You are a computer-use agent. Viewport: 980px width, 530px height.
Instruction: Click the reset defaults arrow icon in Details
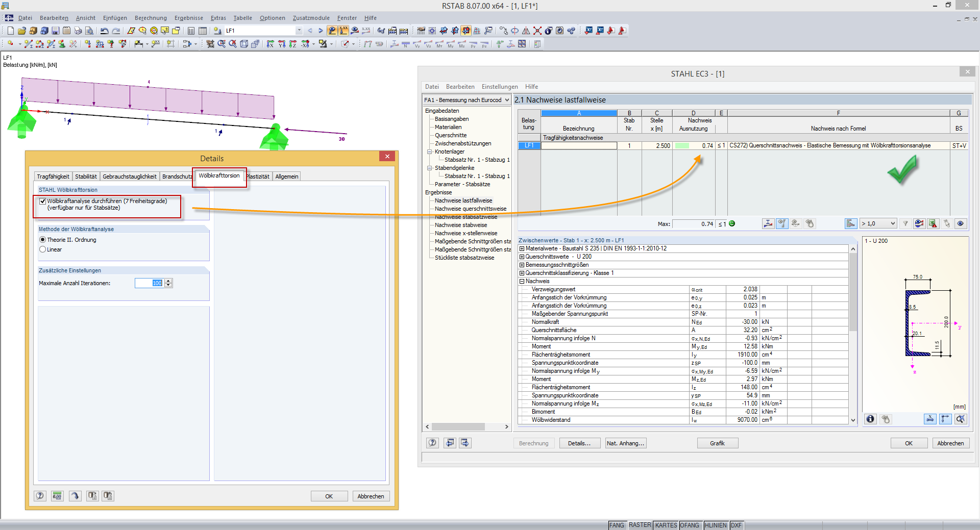(x=75, y=496)
